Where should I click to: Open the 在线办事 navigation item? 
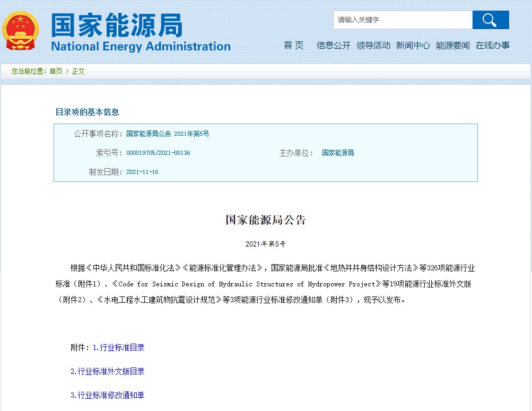493,46
